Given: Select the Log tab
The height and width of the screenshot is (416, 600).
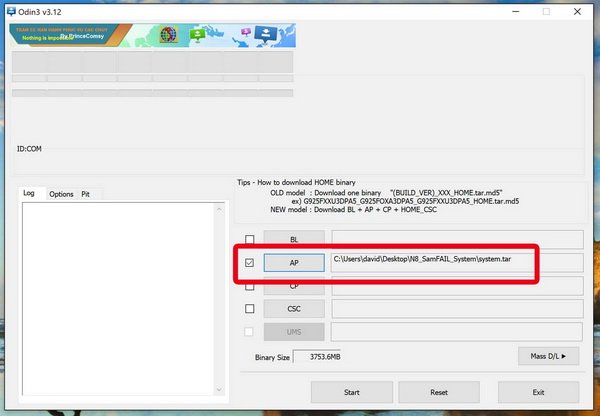Looking at the screenshot, I should pyautogui.click(x=30, y=193).
